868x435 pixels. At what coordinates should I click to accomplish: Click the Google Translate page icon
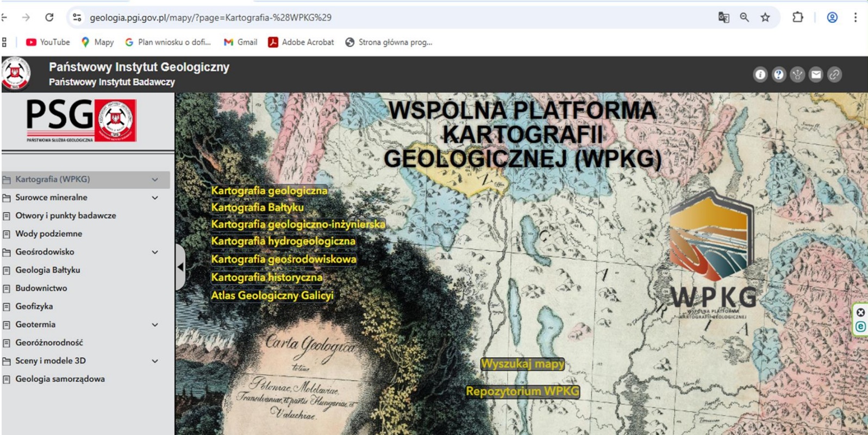point(723,17)
